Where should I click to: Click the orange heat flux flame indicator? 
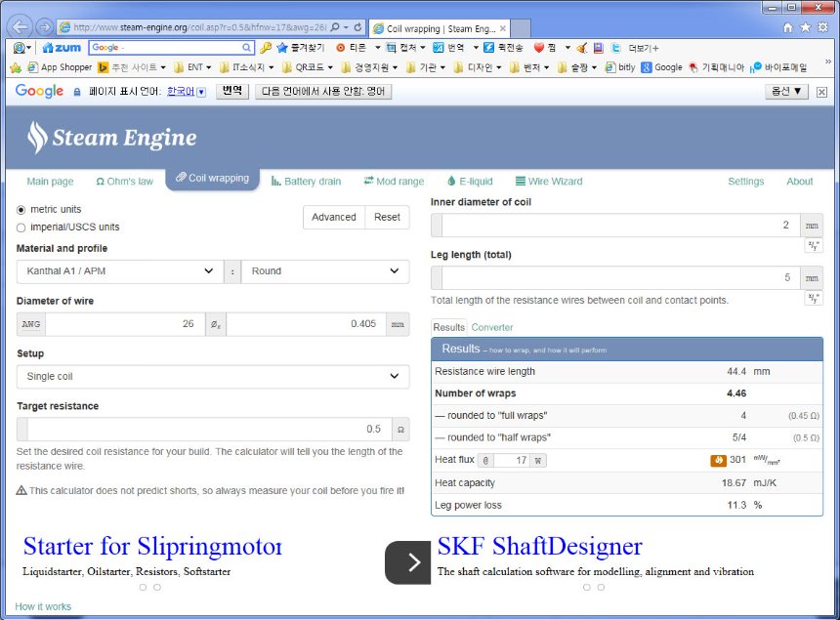click(x=718, y=460)
